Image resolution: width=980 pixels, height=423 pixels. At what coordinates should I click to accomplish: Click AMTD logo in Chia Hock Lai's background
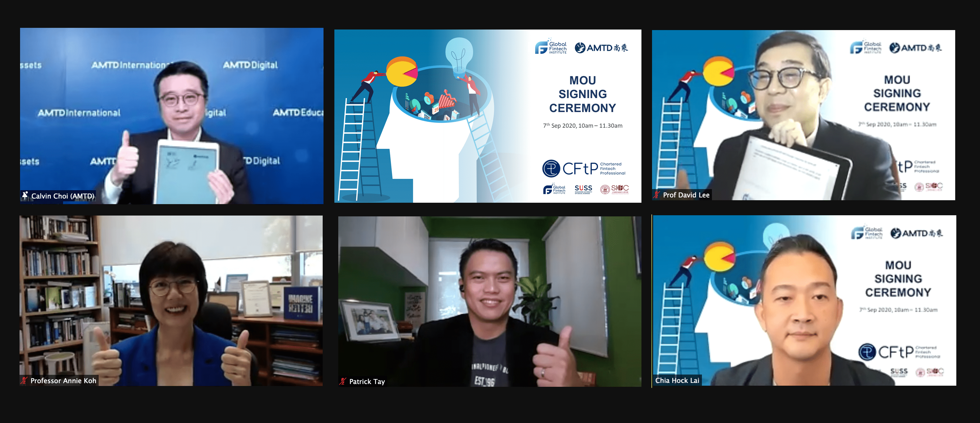(916, 233)
